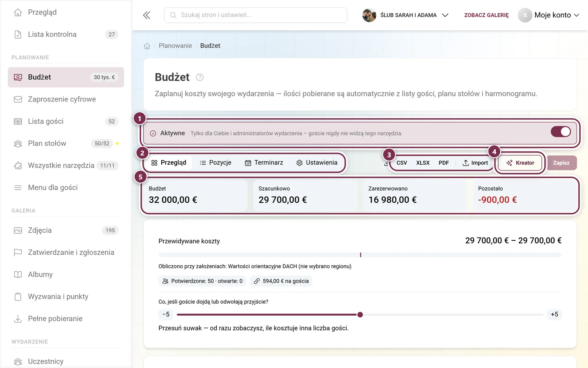
Task: Click the plus five guests button
Action: pos(554,314)
